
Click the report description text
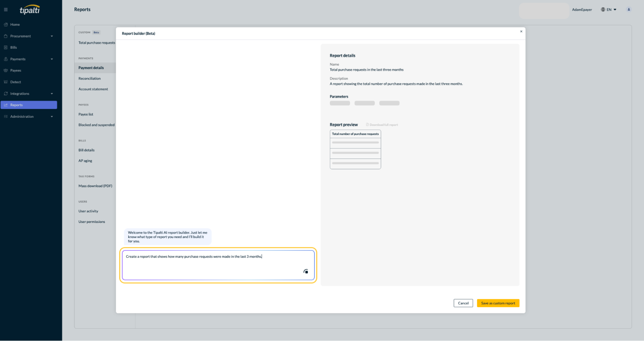396,84
